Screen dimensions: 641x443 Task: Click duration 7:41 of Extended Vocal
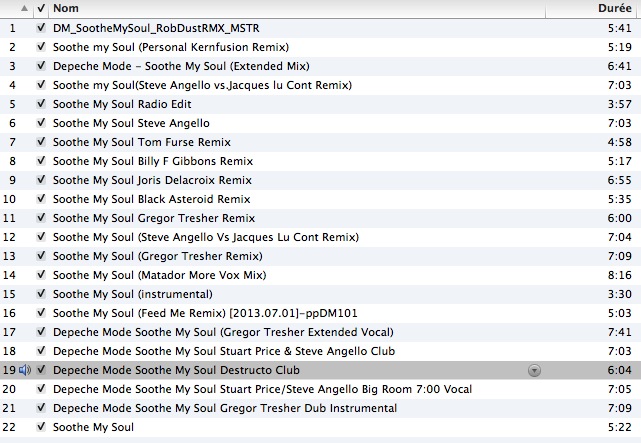pos(619,332)
